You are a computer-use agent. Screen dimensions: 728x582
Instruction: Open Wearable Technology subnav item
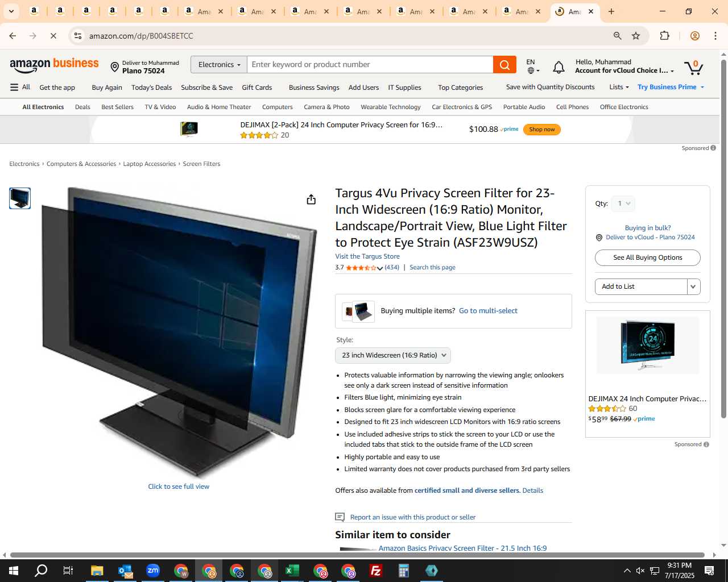click(x=391, y=107)
